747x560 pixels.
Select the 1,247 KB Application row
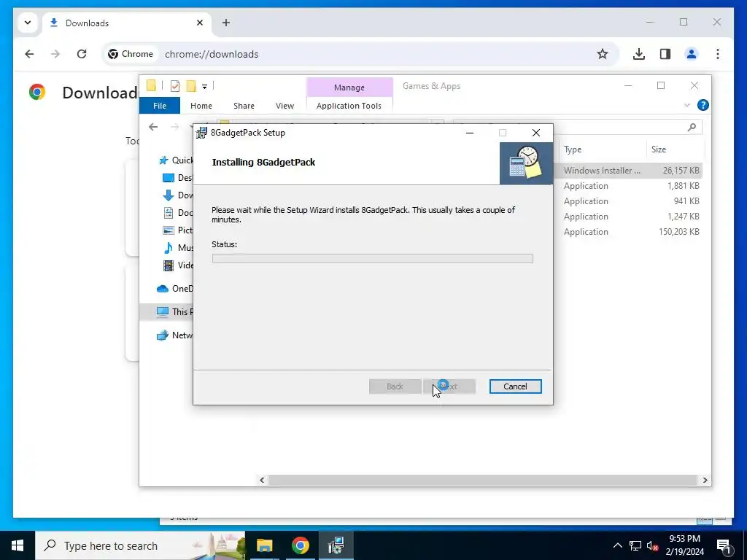tap(628, 216)
